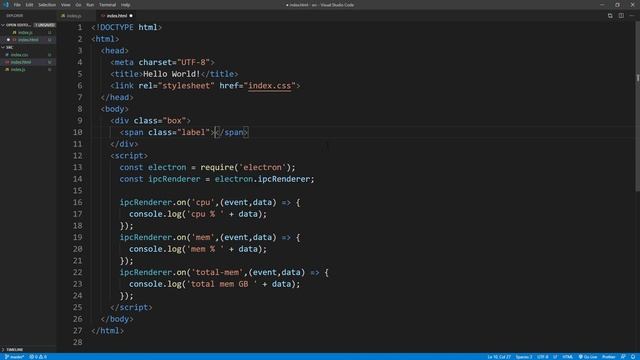The width and height of the screenshot is (640, 360).
Task: Start Go Live server
Action: 588,357
